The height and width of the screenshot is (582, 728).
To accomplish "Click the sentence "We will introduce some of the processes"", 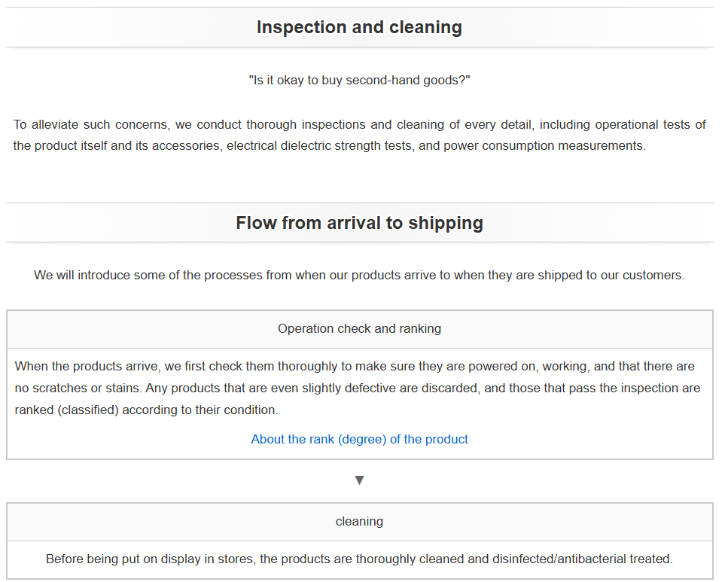I will point(359,275).
